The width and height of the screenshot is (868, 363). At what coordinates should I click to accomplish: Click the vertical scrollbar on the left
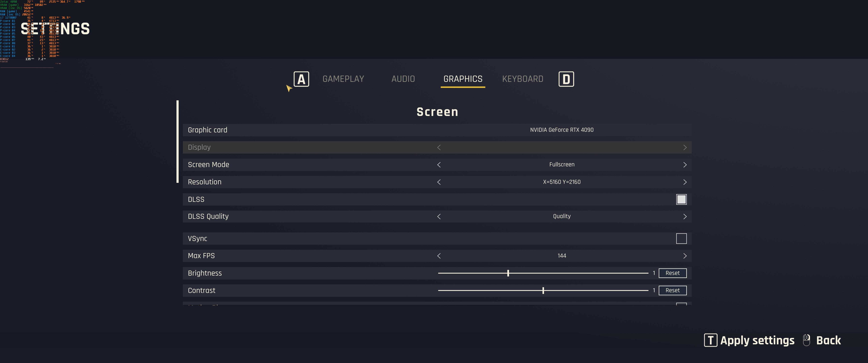[x=178, y=142]
